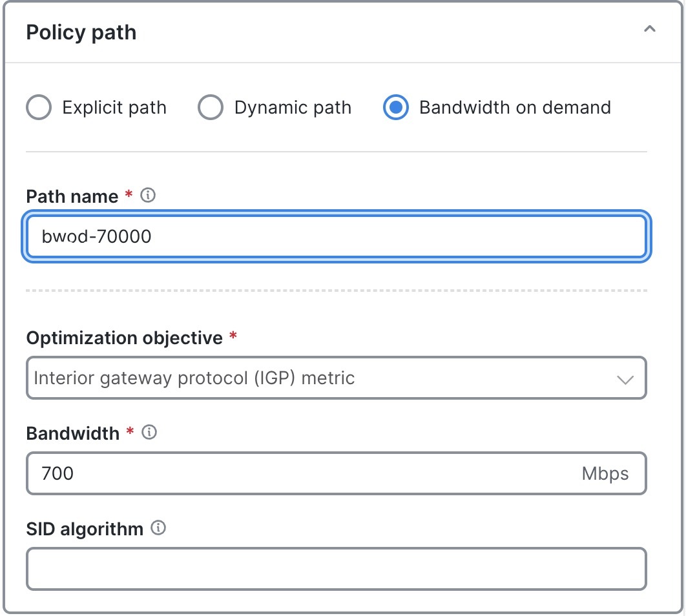The width and height of the screenshot is (686, 616).
Task: Click the Dynamic path label text
Action: point(293,107)
